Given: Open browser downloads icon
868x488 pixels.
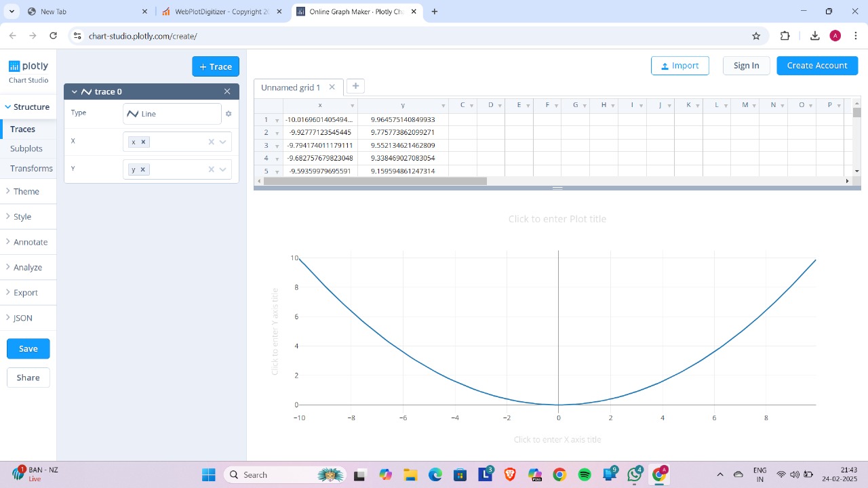Looking at the screenshot, I should (x=815, y=35).
